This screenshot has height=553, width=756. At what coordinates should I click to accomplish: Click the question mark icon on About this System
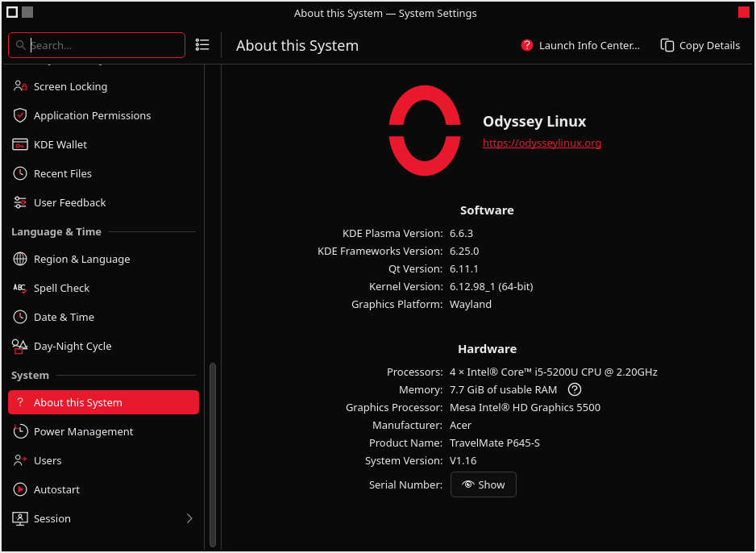pos(20,402)
